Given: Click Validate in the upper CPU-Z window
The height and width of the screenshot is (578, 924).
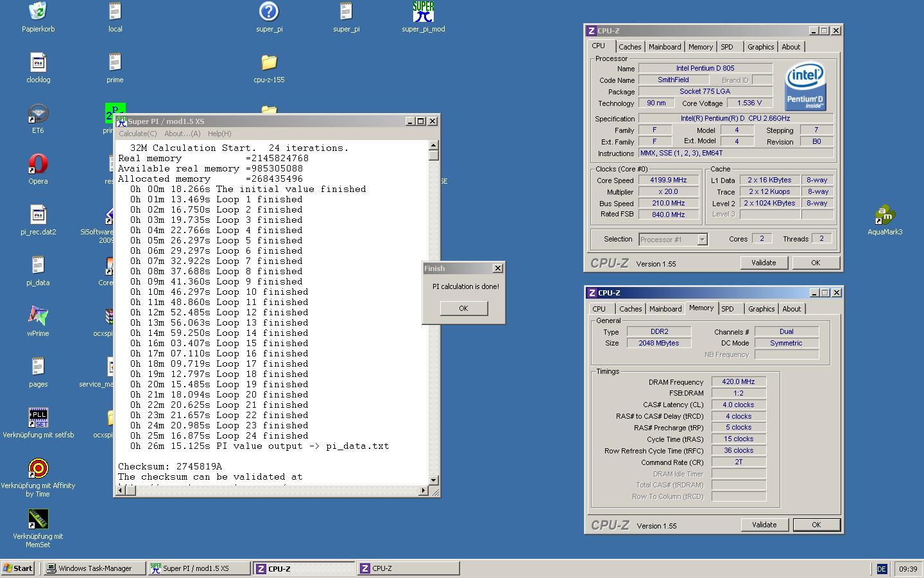Looking at the screenshot, I should click(764, 263).
